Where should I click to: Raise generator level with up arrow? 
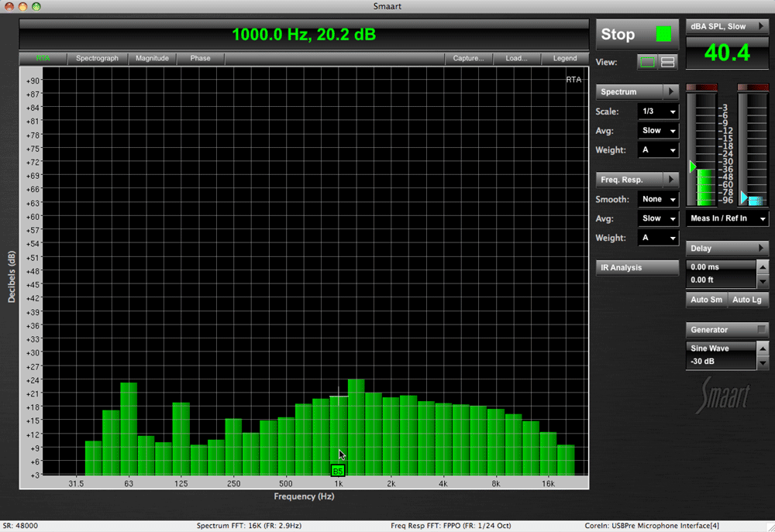pos(763,348)
